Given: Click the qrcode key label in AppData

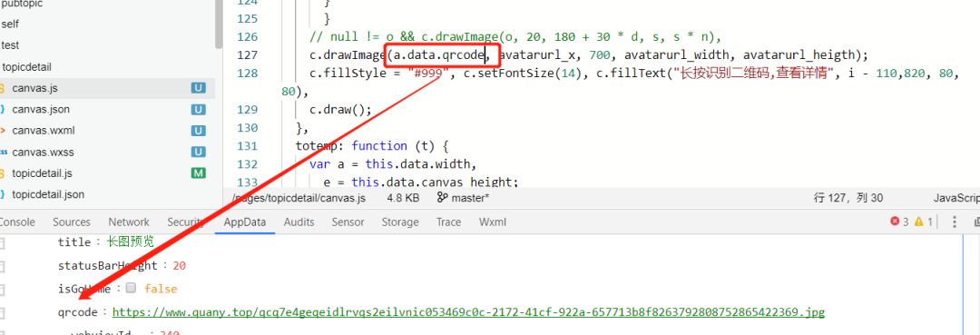Looking at the screenshot, I should [x=77, y=312].
